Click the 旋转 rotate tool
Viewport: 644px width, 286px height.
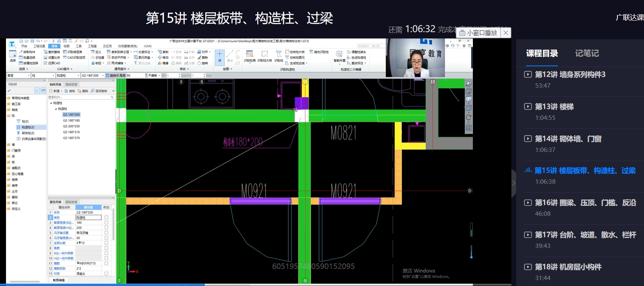pos(203,63)
